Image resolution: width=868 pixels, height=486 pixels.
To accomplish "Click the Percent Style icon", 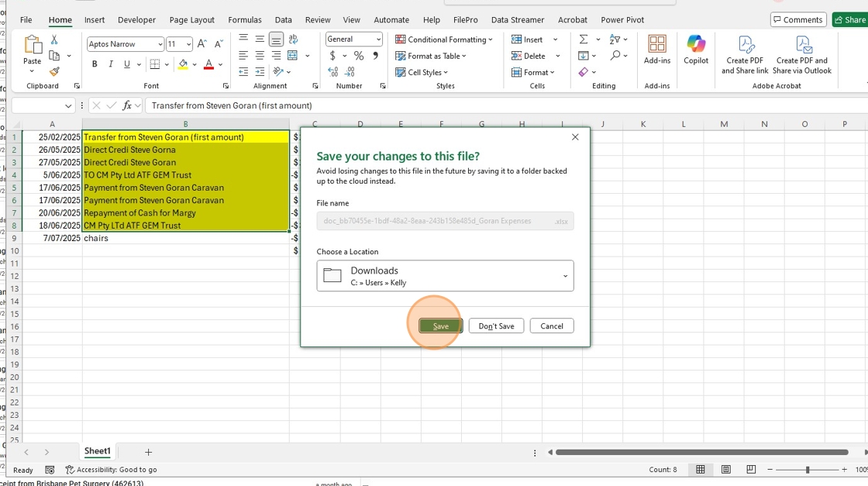I will pos(359,56).
